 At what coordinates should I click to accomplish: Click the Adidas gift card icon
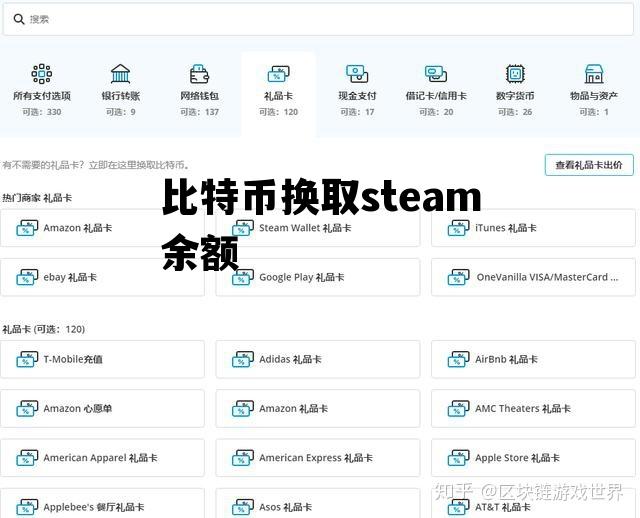point(243,360)
